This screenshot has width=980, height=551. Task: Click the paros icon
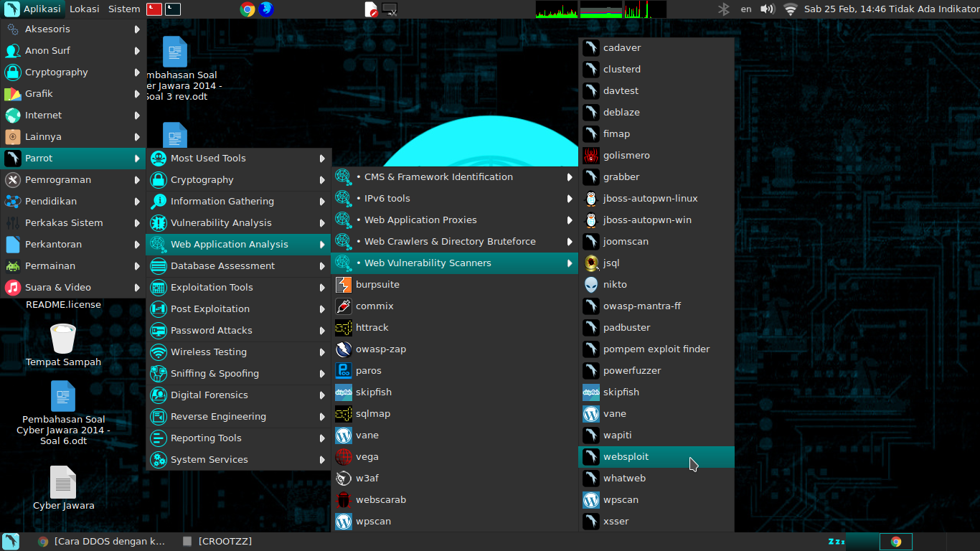(344, 371)
